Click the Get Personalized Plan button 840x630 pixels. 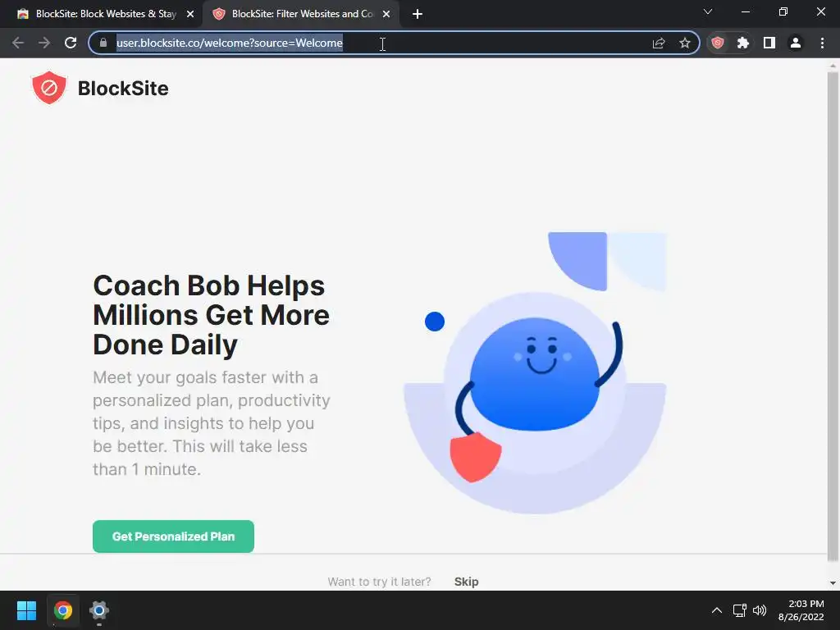173,536
